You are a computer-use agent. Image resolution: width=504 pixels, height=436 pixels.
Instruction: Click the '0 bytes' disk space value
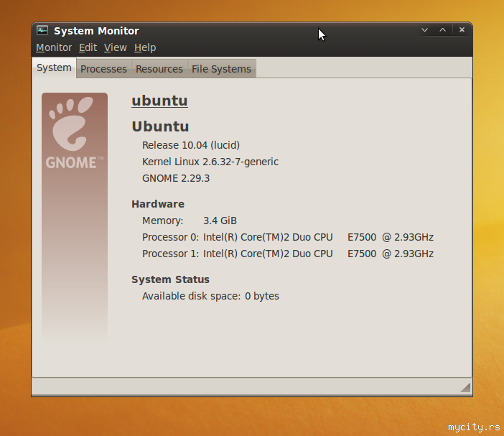coord(262,296)
